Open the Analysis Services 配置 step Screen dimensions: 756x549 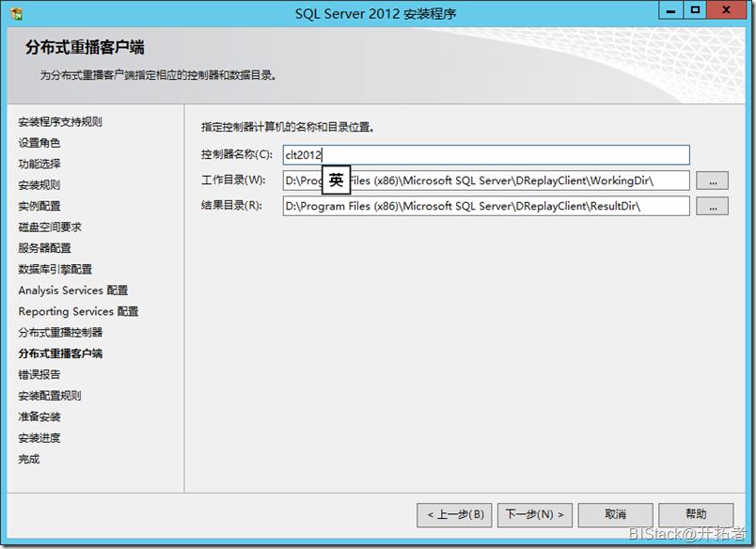coord(73,290)
